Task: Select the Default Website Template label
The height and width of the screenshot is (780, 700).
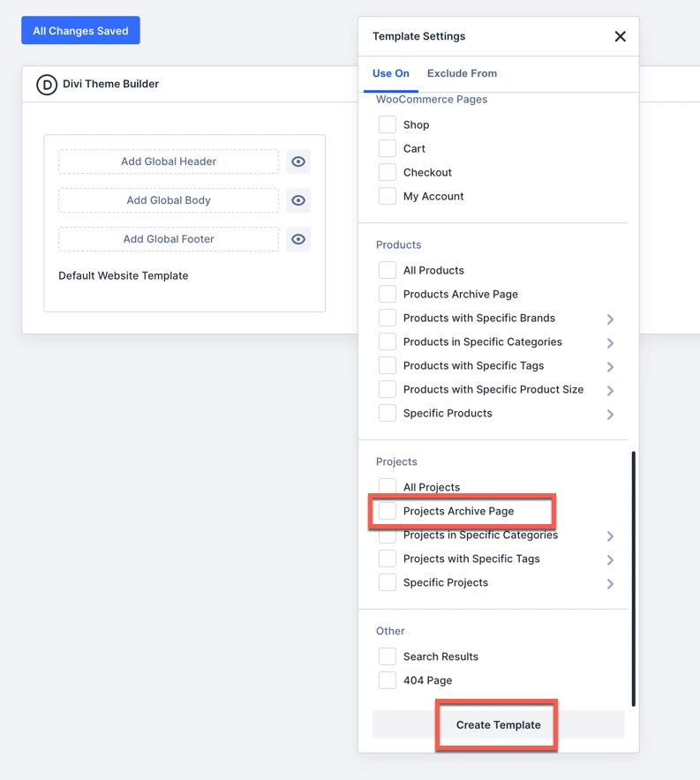Action: click(x=124, y=275)
